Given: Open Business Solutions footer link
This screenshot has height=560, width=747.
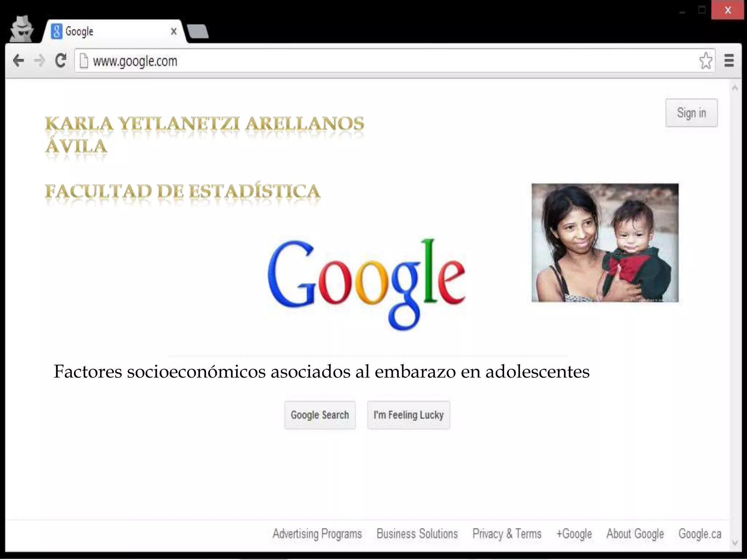Looking at the screenshot, I should tap(417, 534).
